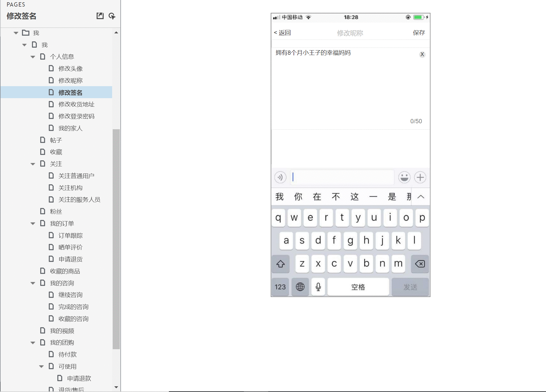The width and height of the screenshot is (546, 392).
Task: Toggle the shift key on keyboard
Action: pyautogui.click(x=280, y=264)
